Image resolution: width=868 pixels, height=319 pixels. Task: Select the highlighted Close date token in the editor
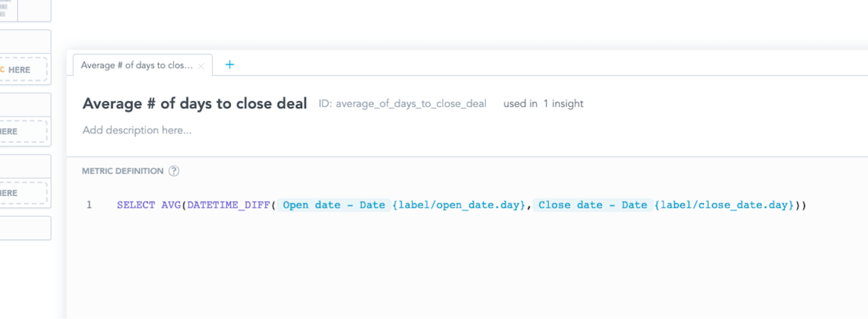coord(592,204)
